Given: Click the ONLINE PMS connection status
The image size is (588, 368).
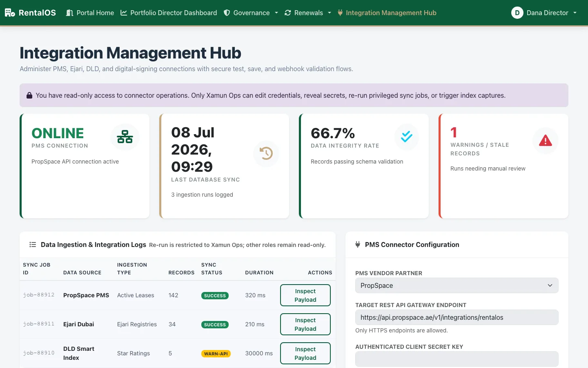Looking at the screenshot, I should click(58, 133).
